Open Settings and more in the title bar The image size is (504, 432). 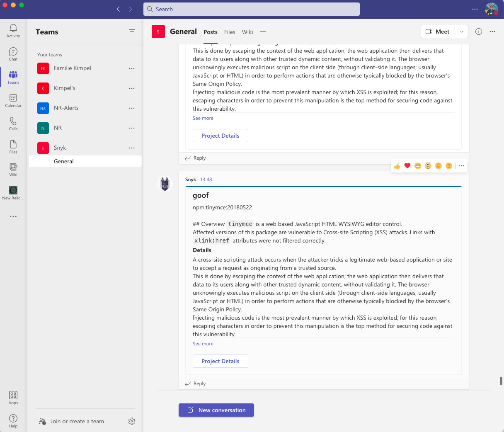[475, 9]
